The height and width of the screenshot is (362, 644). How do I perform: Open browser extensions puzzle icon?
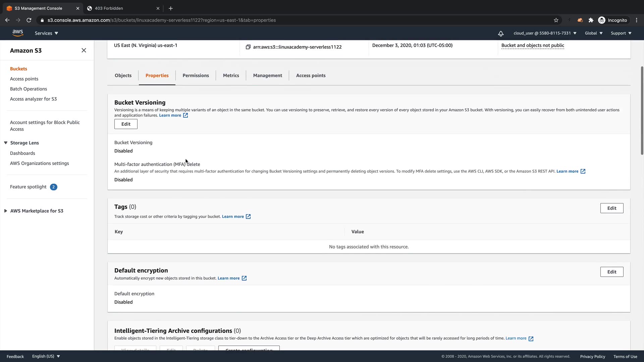591,20
